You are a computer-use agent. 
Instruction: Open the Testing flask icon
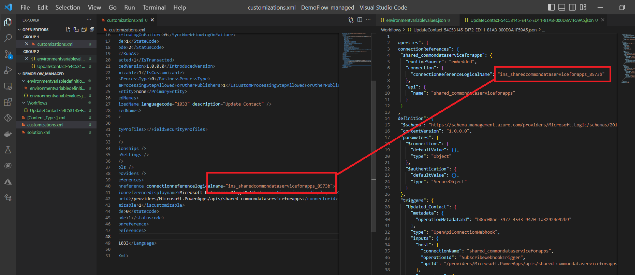(x=8, y=150)
